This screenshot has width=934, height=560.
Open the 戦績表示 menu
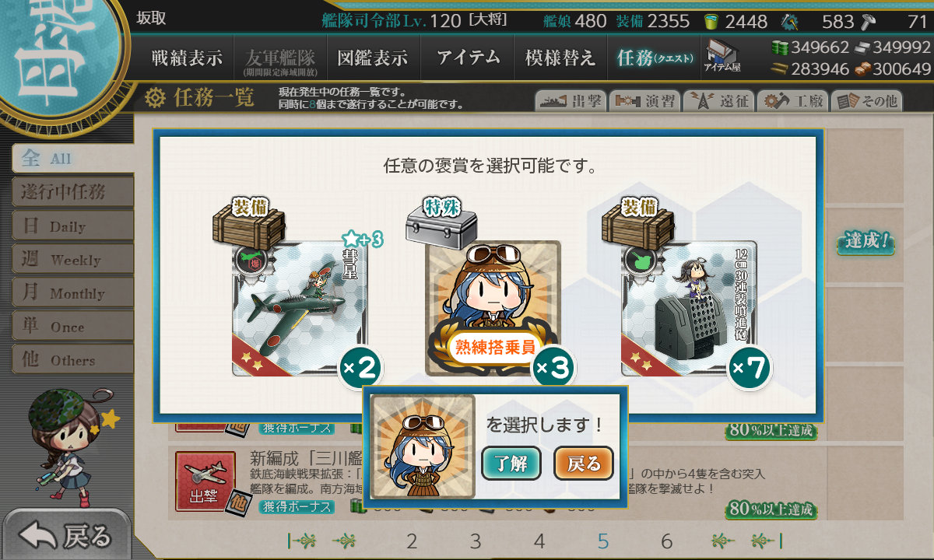[x=186, y=58]
